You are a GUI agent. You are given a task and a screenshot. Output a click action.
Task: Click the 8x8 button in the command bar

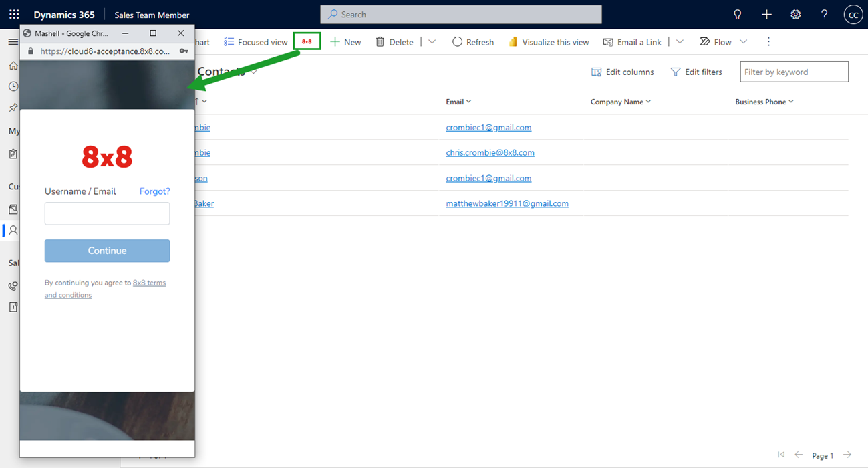[307, 41]
